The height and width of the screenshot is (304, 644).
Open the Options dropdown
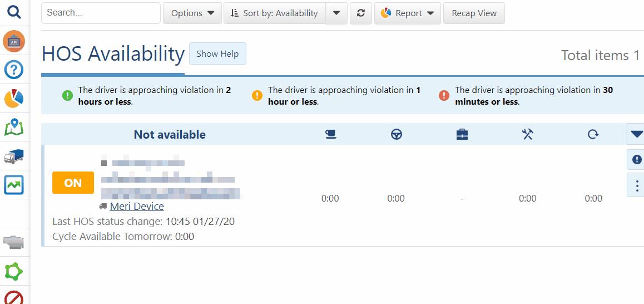click(x=192, y=13)
